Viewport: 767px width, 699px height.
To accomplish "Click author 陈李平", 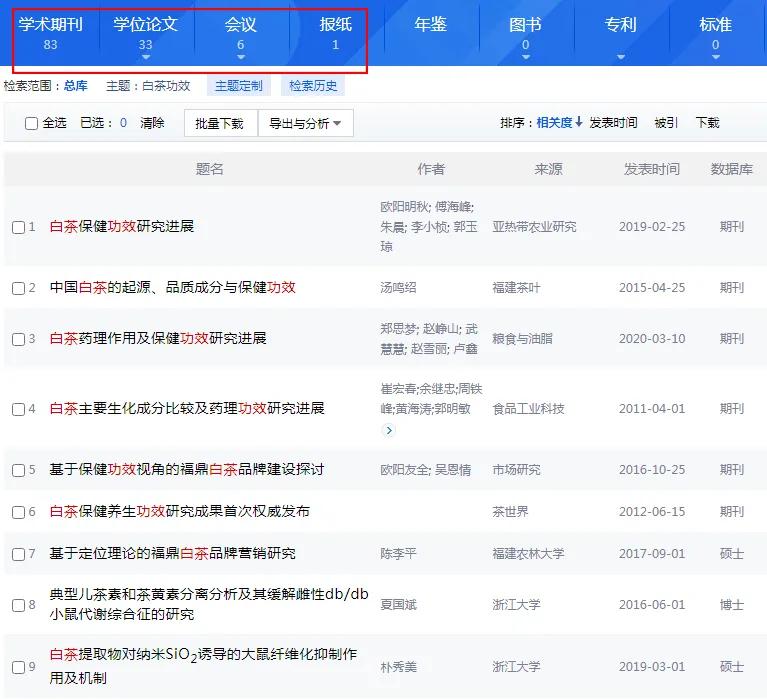I will 398,554.
